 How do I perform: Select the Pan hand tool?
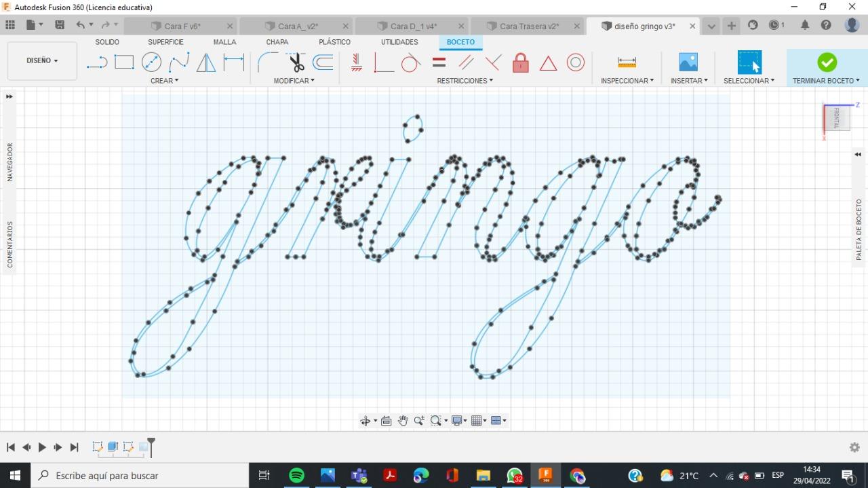coord(403,421)
